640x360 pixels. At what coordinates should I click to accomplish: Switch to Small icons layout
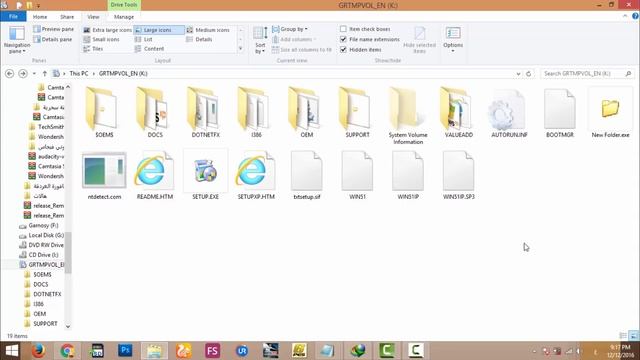click(x=101, y=39)
